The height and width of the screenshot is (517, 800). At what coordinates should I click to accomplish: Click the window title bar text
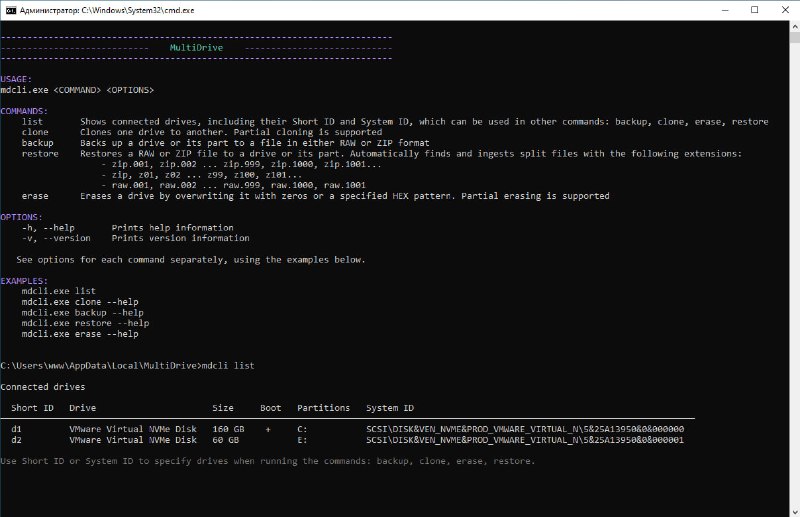tap(107, 10)
